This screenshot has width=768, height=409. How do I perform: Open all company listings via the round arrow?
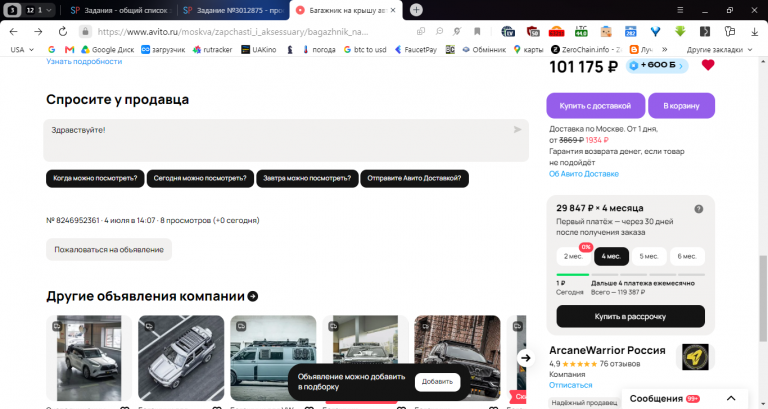pyautogui.click(x=253, y=296)
